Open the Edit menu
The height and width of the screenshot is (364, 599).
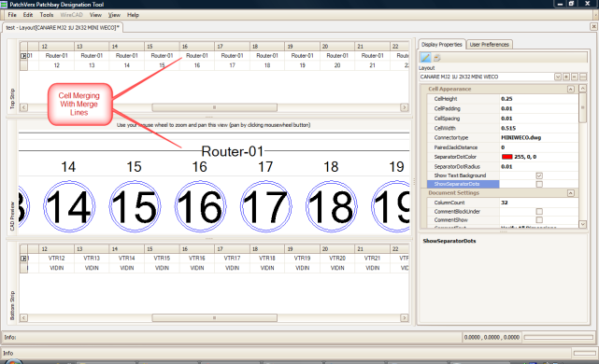point(28,15)
